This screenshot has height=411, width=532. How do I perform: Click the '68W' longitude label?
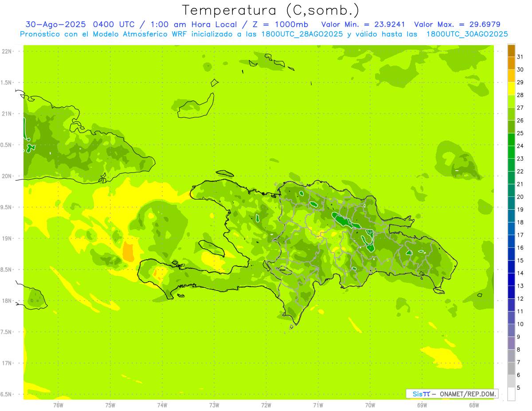474,405
